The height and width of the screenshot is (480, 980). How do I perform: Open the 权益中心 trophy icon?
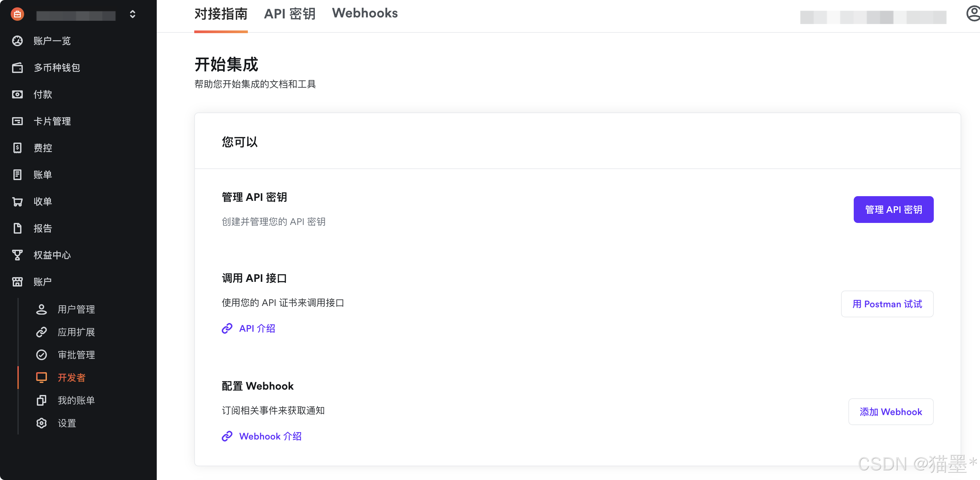coord(17,255)
